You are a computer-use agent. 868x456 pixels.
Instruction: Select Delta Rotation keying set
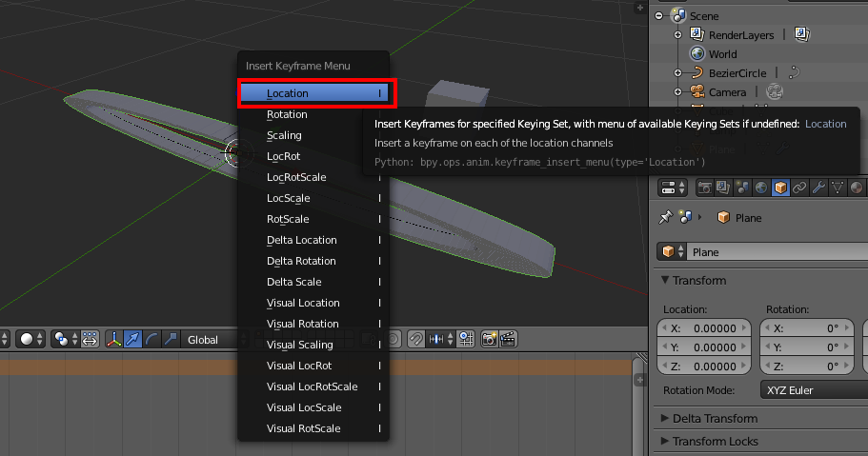click(x=313, y=261)
